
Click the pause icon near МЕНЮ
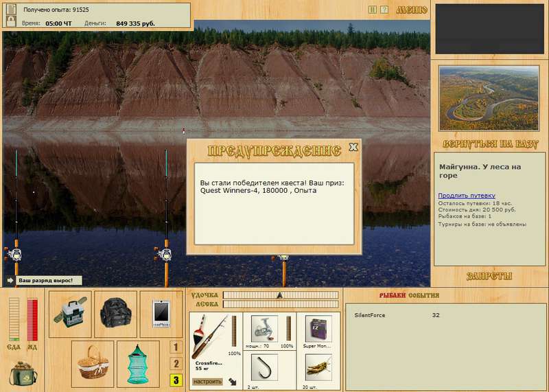tap(372, 10)
